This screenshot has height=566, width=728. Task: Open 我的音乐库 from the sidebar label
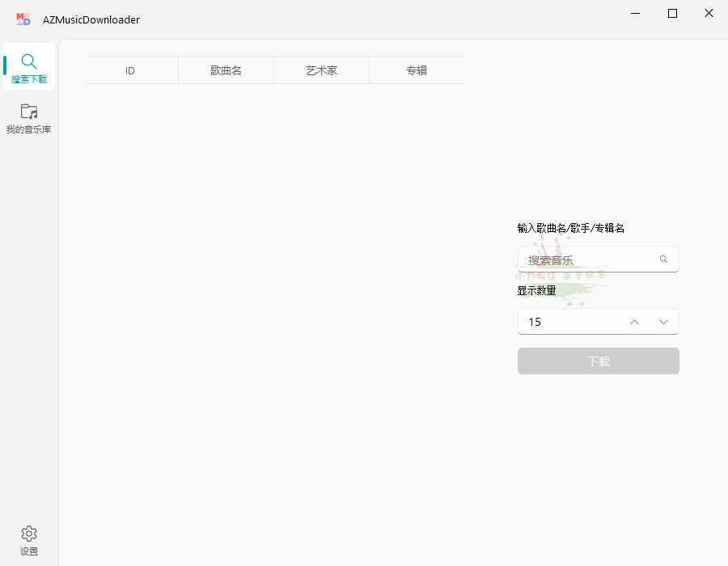29,129
